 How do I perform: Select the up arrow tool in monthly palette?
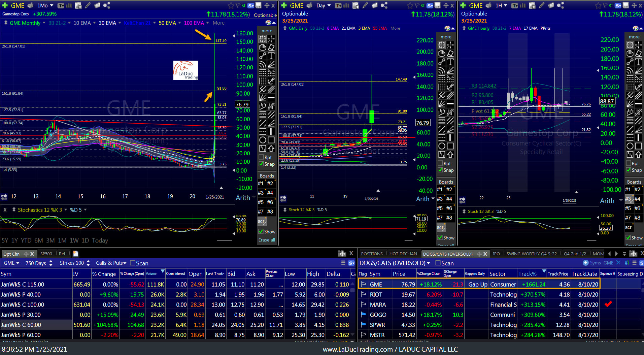tap(271, 148)
